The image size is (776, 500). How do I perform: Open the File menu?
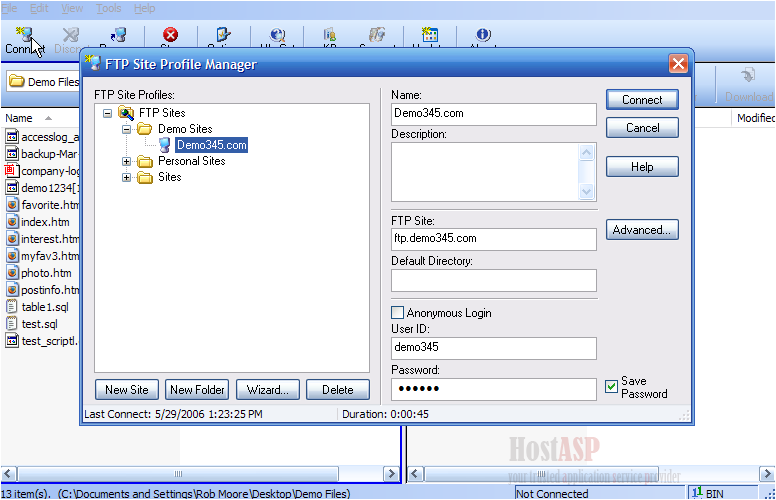[x=9, y=8]
